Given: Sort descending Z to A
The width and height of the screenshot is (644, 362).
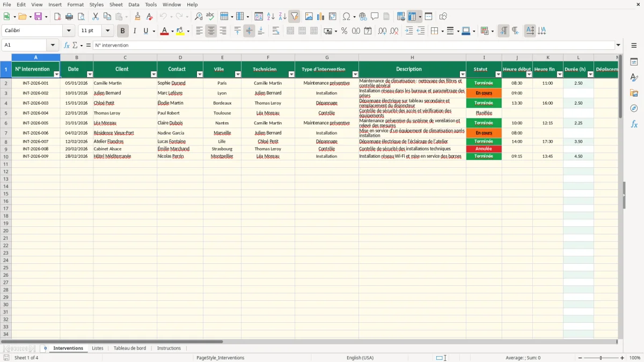Looking at the screenshot, I should (x=282, y=17).
